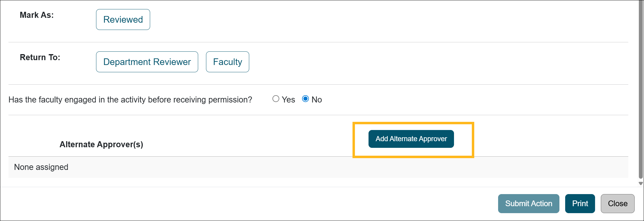The height and width of the screenshot is (221, 644).
Task: Choose Faculty as the return destination
Action: click(x=227, y=62)
